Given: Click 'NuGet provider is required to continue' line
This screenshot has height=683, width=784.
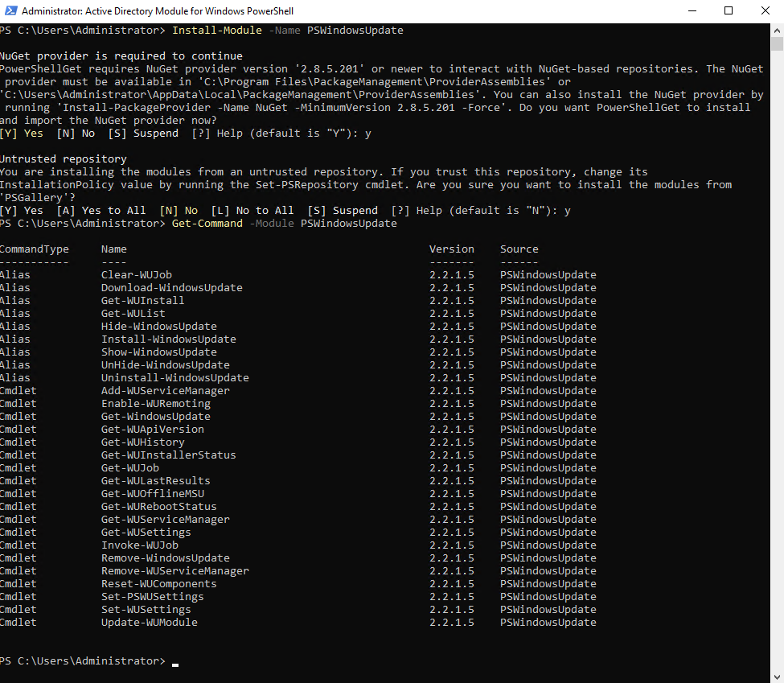Looking at the screenshot, I should point(121,56).
